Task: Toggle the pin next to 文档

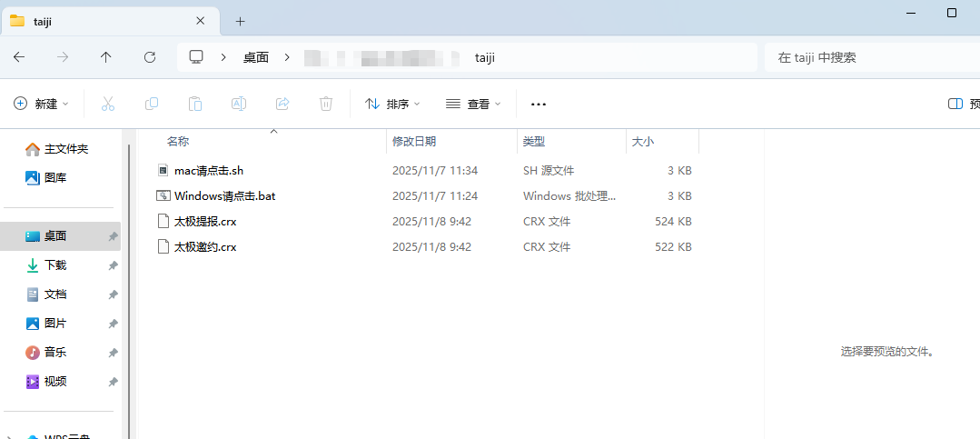Action: 113,294
